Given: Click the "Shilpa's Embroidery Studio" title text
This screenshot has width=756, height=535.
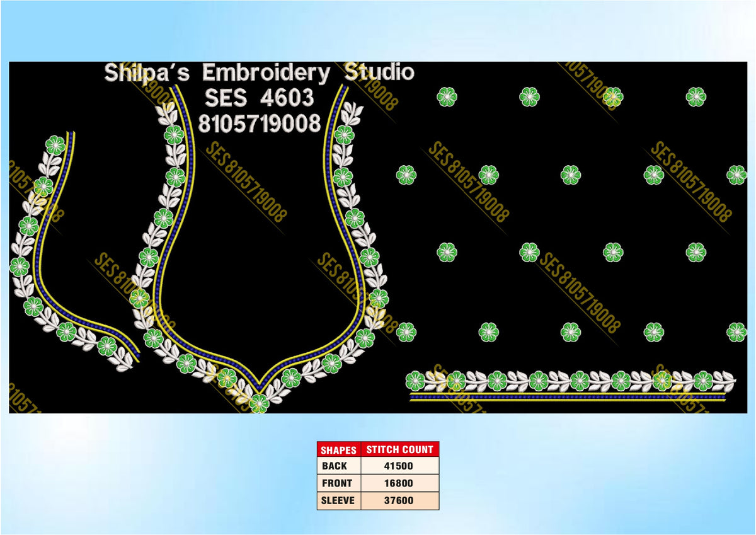Looking at the screenshot, I should [259, 72].
